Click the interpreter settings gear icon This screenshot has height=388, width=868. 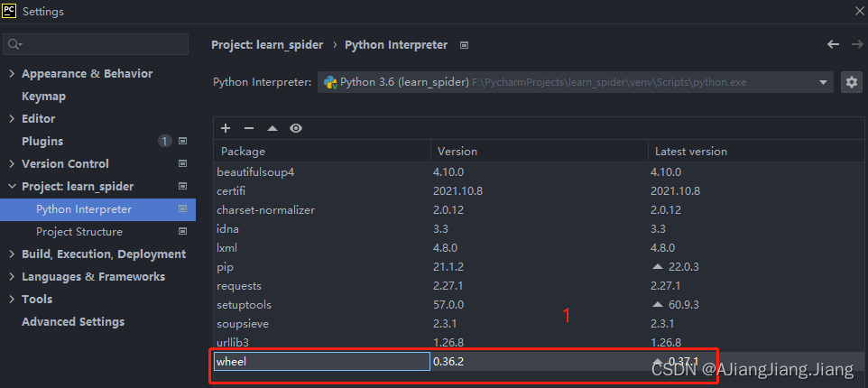point(851,82)
